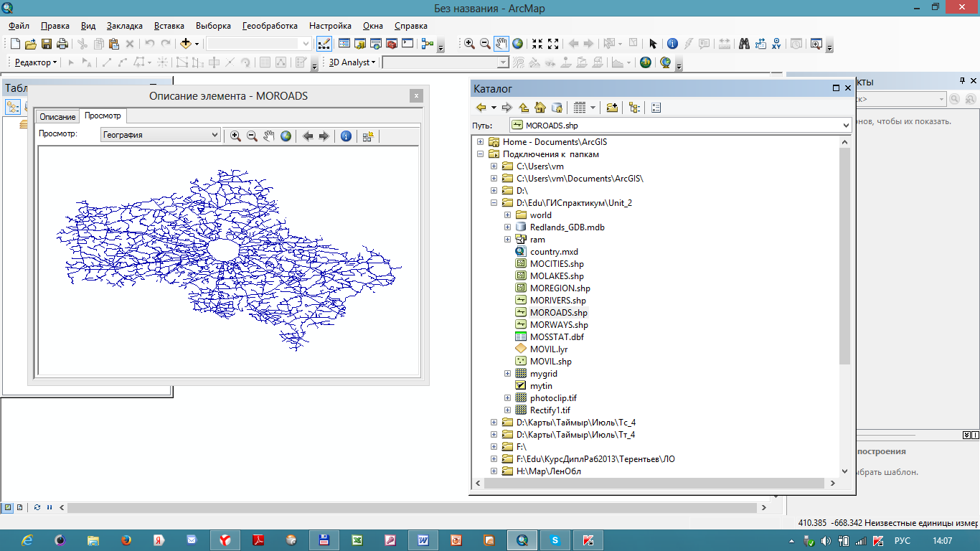
Task: Select MOVIL.lyr layer file
Action: [x=549, y=349]
